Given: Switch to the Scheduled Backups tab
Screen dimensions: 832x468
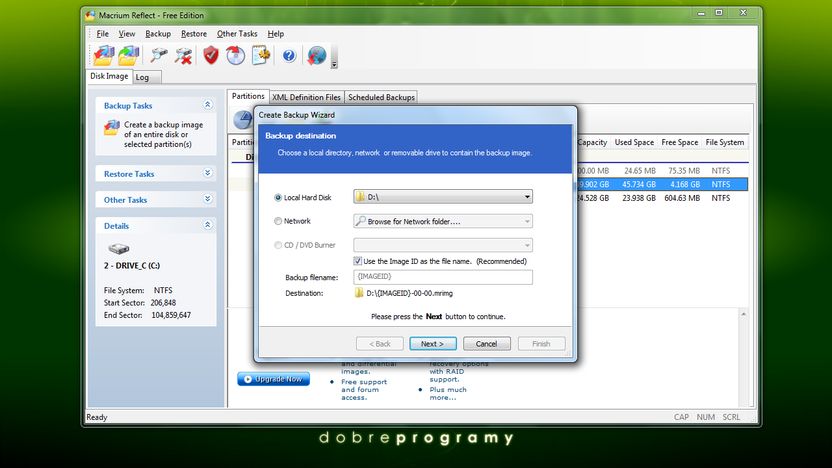Looking at the screenshot, I should [381, 97].
